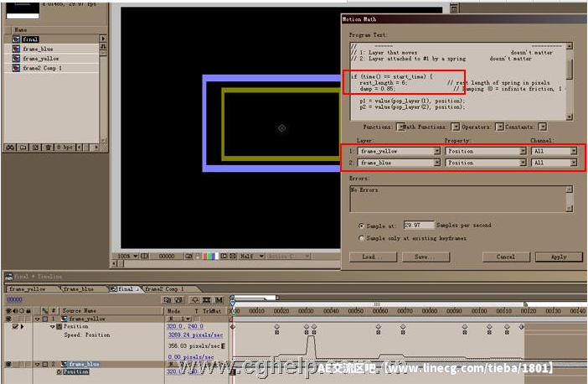Toggle region of interest icon in viewer
The height and width of the screenshot is (384, 588).
click(x=224, y=256)
